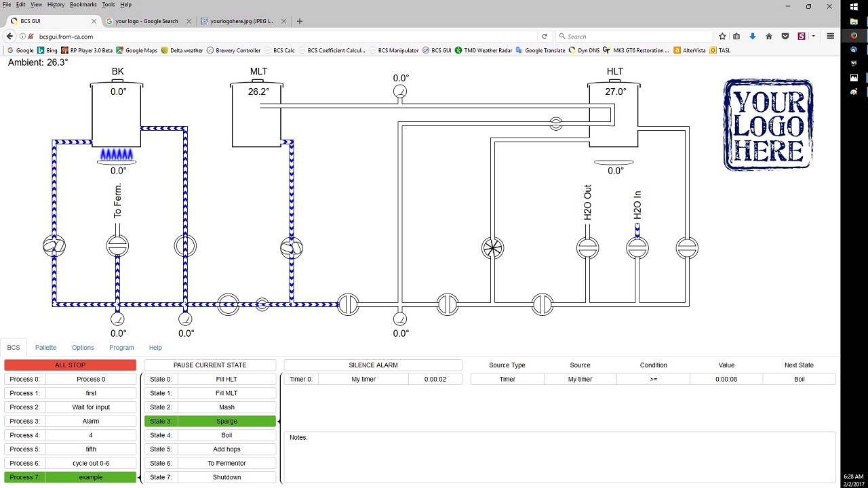
Task: Click the SILENCE ALARM button
Action: click(x=373, y=365)
